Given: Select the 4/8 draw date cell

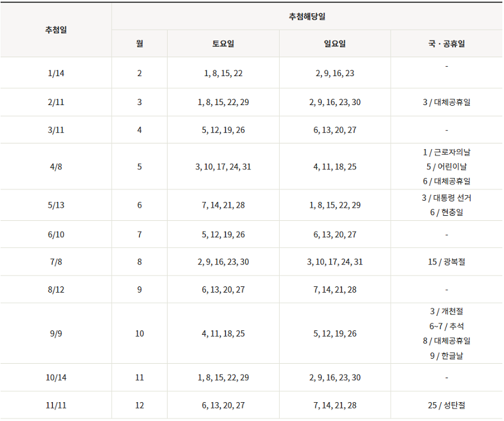Looking at the screenshot, I should click(55, 167).
